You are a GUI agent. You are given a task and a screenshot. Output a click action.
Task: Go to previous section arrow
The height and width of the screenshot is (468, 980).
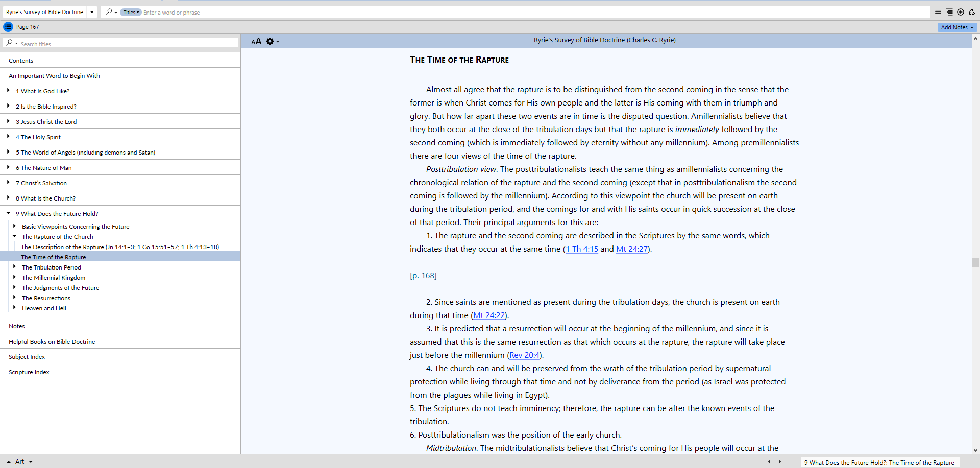pyautogui.click(x=769, y=462)
